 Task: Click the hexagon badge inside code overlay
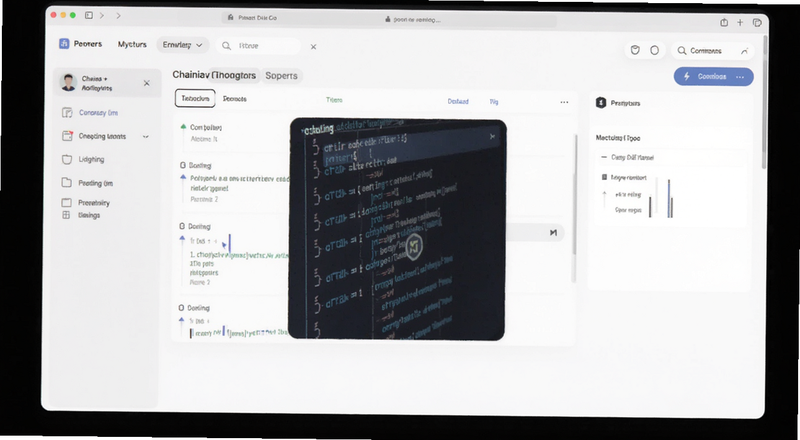point(414,249)
